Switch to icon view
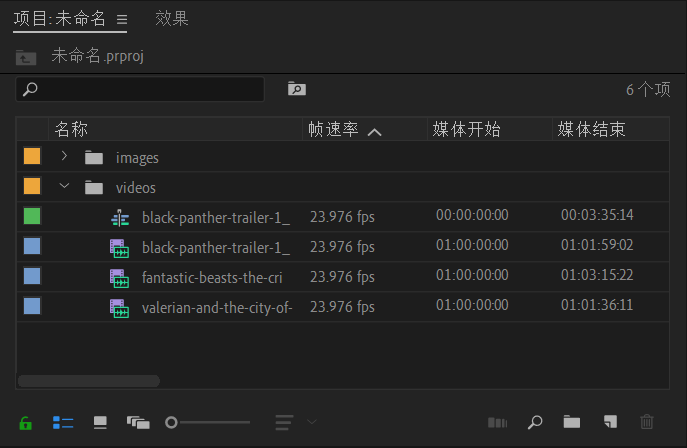687x448 pixels. pos(100,423)
